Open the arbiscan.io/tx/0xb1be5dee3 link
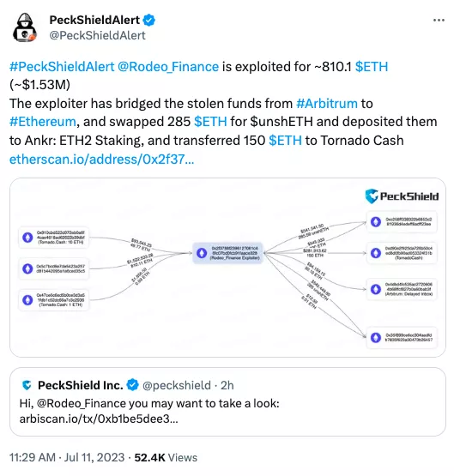The image size is (454, 476). (99, 419)
